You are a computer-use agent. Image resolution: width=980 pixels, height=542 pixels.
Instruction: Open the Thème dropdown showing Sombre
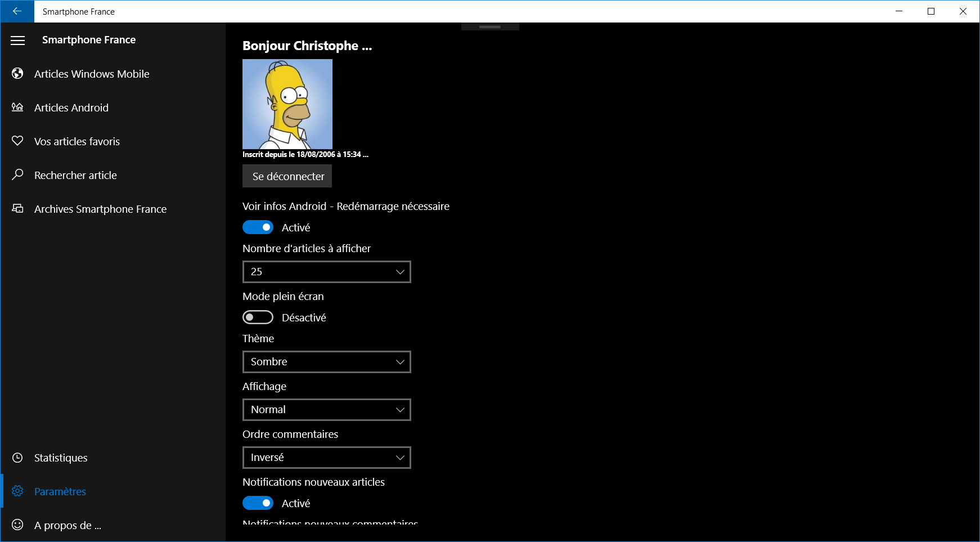click(327, 362)
